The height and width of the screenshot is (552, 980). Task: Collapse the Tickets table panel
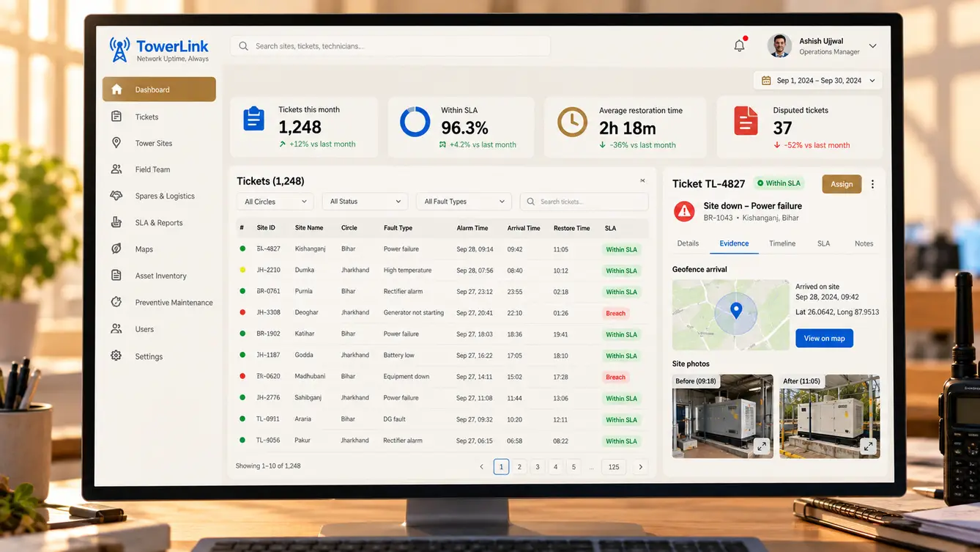point(642,181)
